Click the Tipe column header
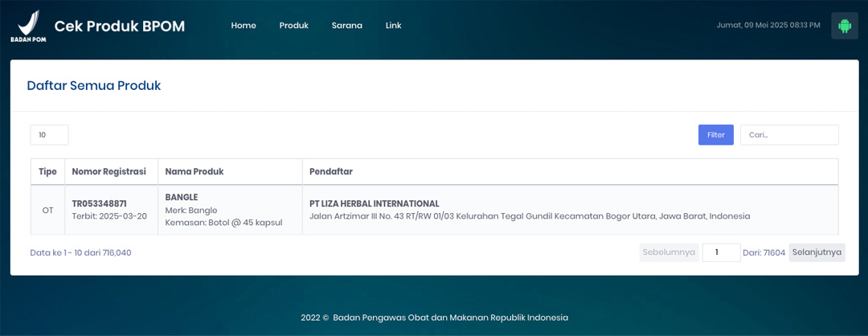Screen dimensions: 868x336 point(47,172)
